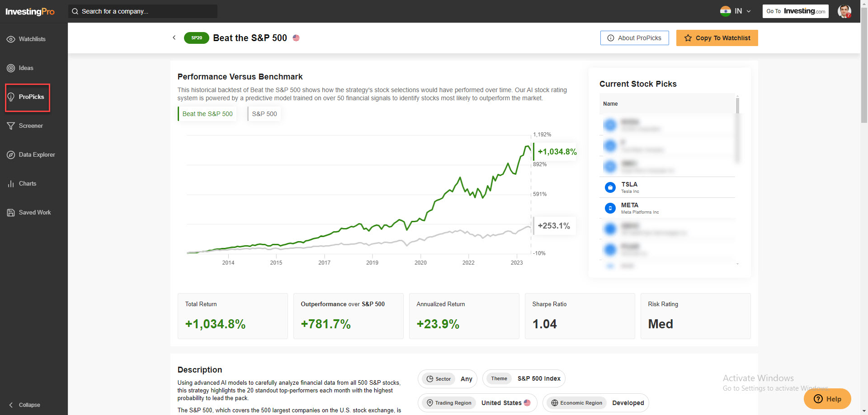Open Ideas target icon in sidebar
This screenshot has width=868, height=415.
pyautogui.click(x=11, y=68)
